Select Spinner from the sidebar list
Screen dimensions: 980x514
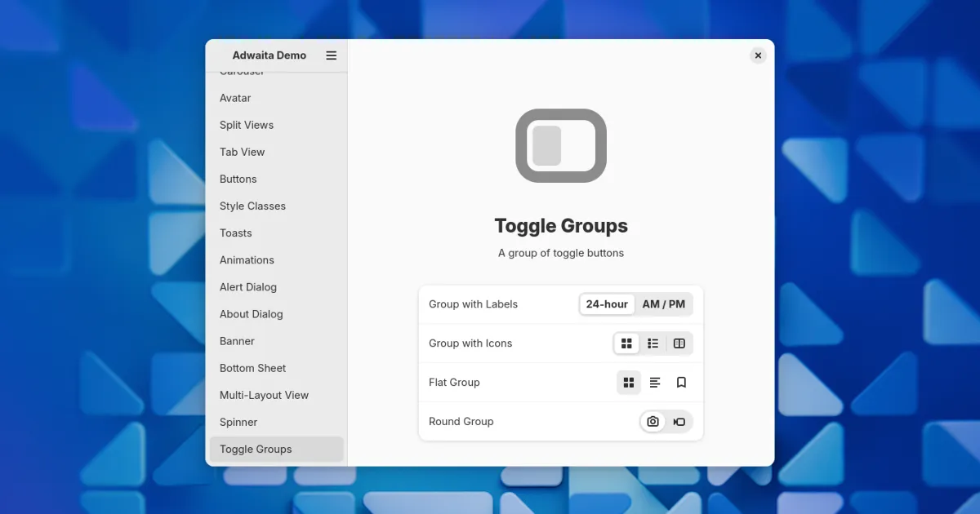[x=238, y=422]
